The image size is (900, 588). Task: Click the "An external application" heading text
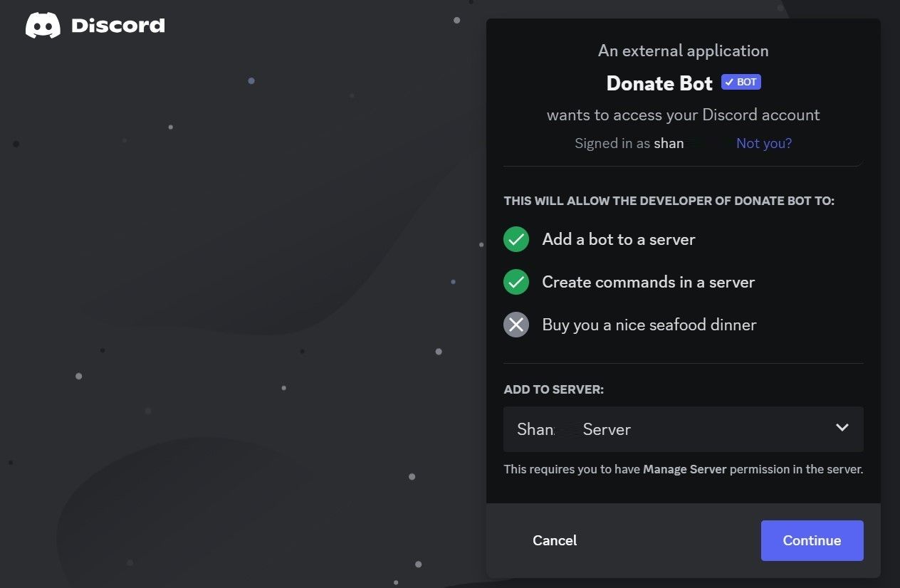683,51
